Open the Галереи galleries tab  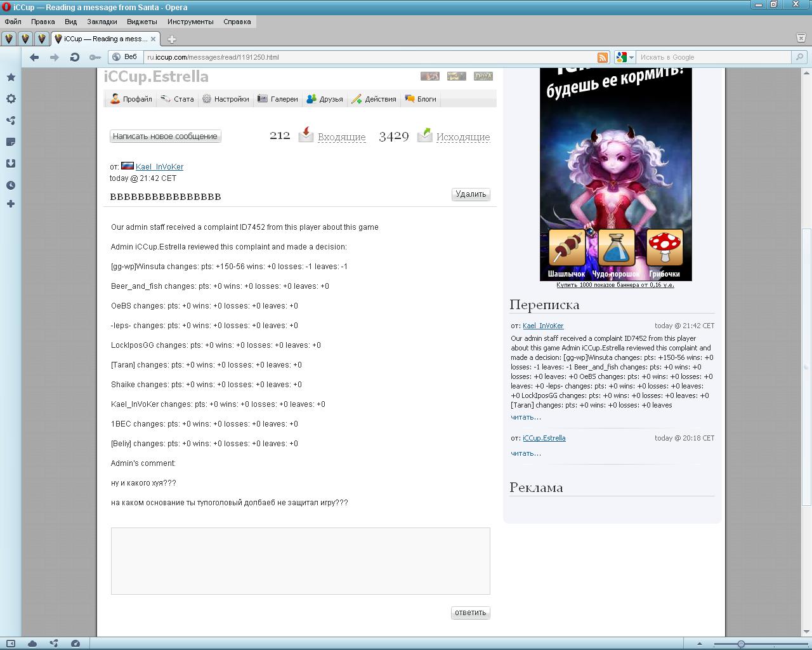(277, 99)
